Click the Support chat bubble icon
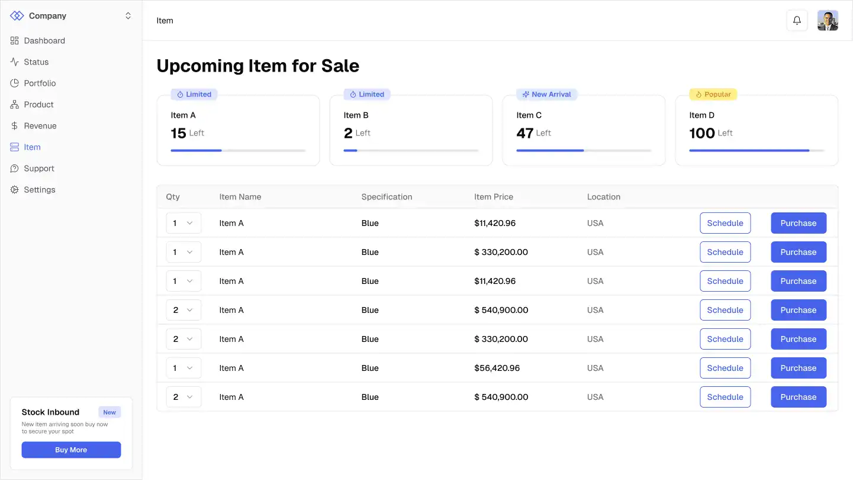 point(15,169)
